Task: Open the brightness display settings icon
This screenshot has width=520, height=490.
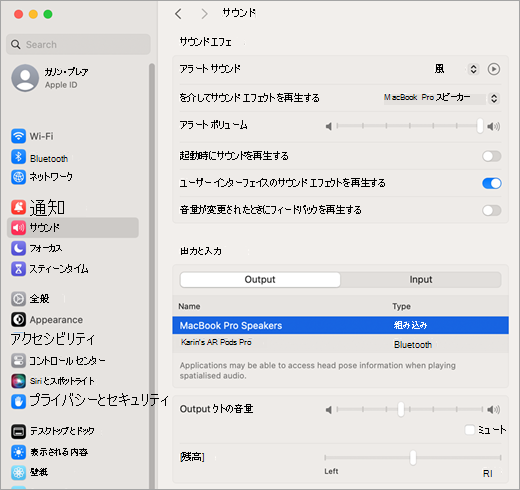Action: pyautogui.click(x=18, y=452)
